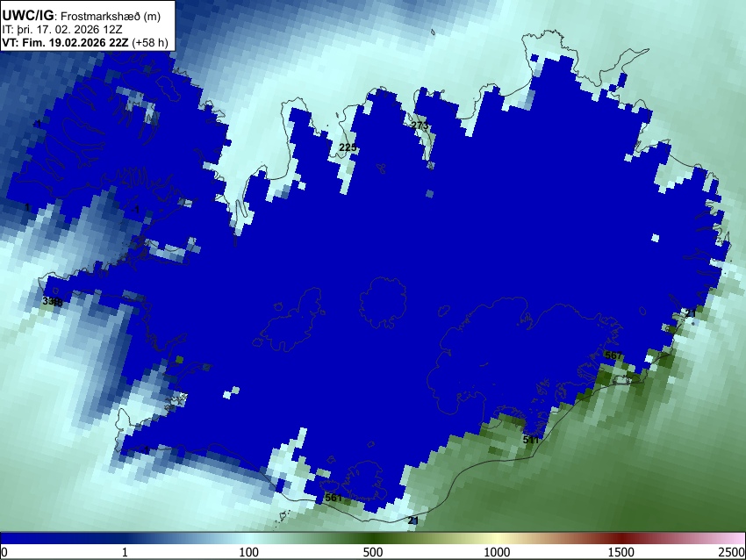
Task: Click the "561" value label on the map
Action: pos(333,498)
